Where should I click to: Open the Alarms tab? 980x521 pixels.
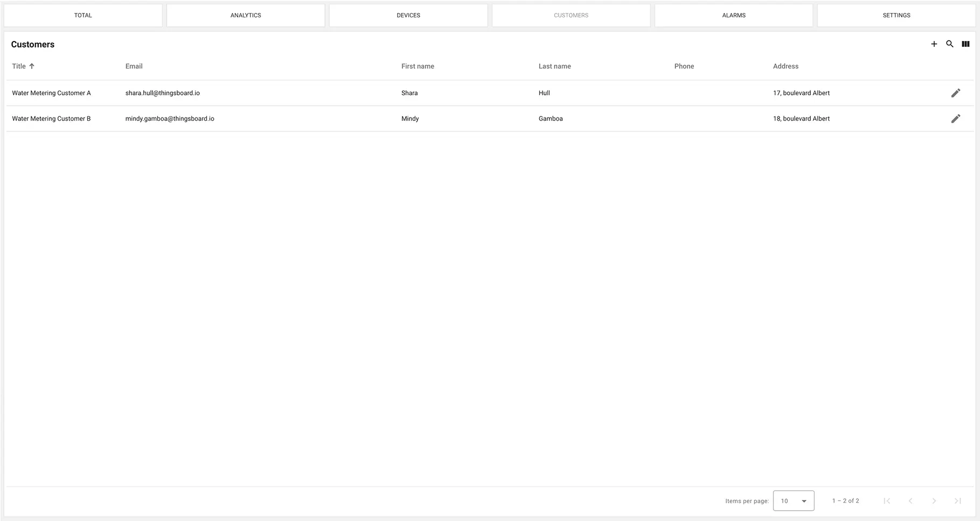[x=733, y=16]
